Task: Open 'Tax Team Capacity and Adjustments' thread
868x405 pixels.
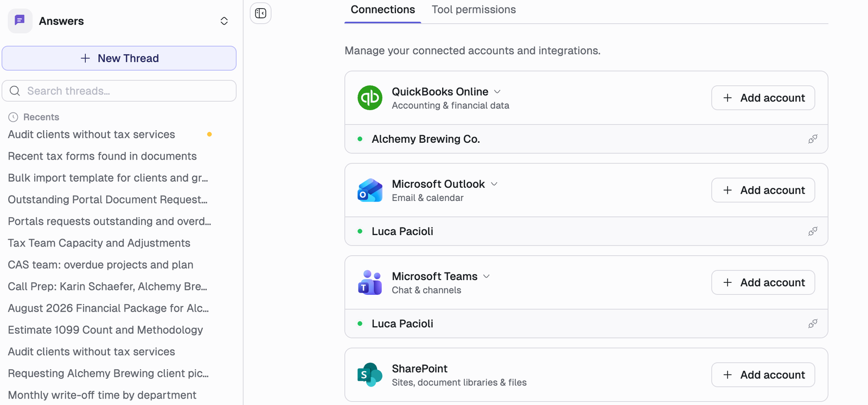Action: pos(99,243)
